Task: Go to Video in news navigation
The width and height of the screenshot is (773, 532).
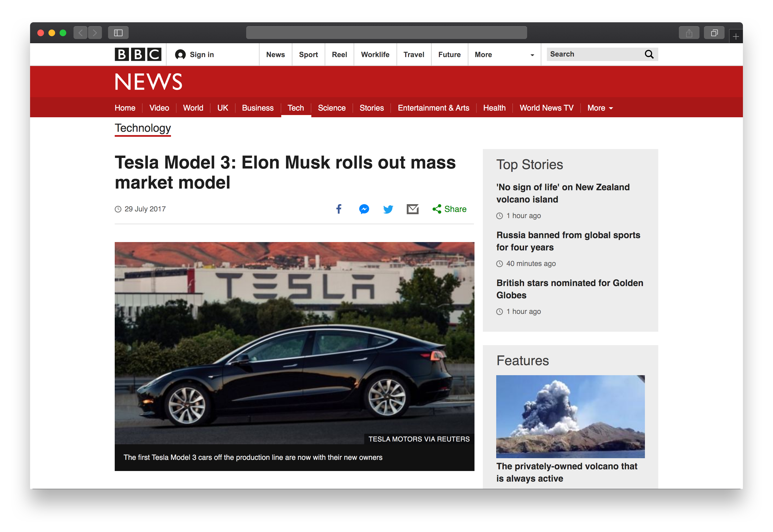Action: [159, 108]
